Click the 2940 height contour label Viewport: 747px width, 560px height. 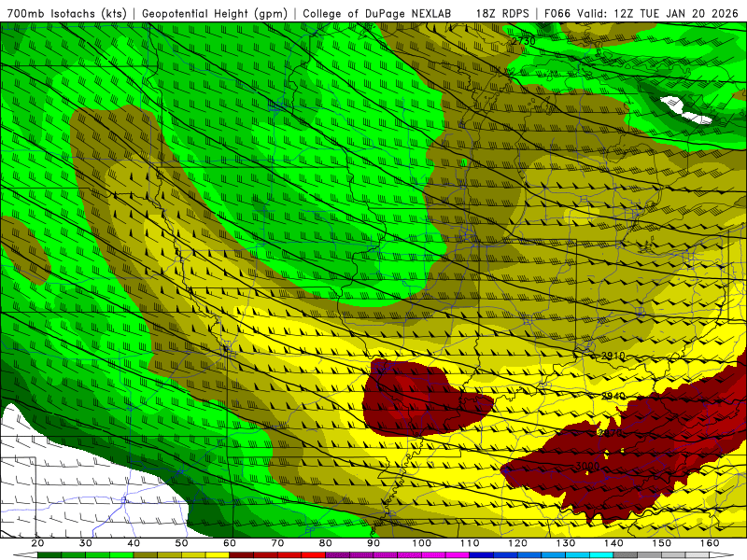pos(613,396)
